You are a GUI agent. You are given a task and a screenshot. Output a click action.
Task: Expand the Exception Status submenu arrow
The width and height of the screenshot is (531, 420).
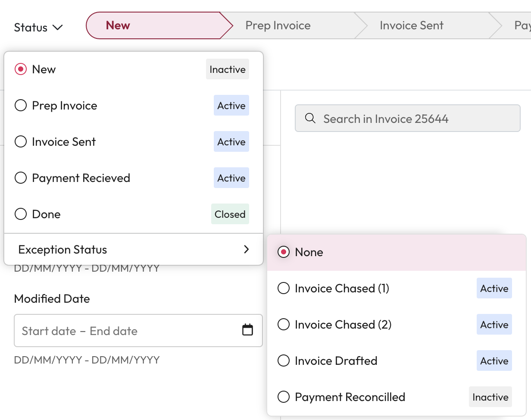pos(246,249)
